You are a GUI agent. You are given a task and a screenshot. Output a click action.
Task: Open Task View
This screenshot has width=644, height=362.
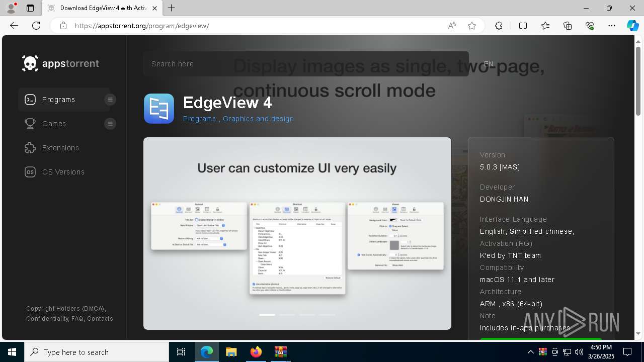[x=181, y=352]
